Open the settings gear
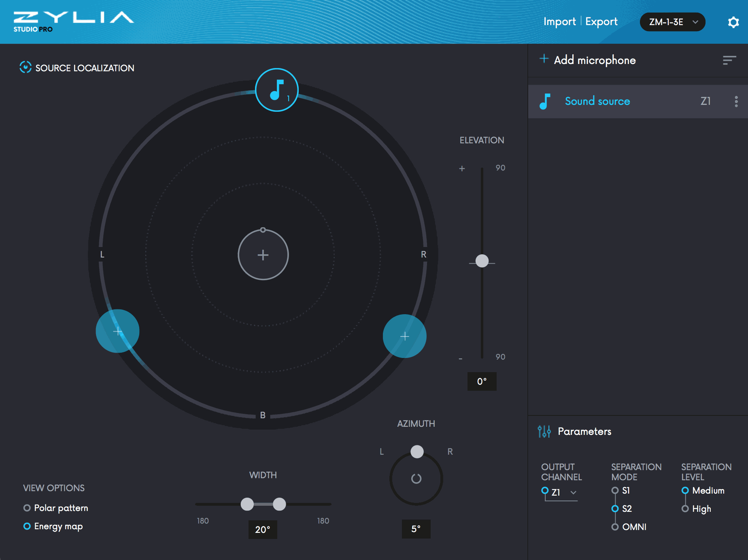The width and height of the screenshot is (748, 560). coord(733,22)
